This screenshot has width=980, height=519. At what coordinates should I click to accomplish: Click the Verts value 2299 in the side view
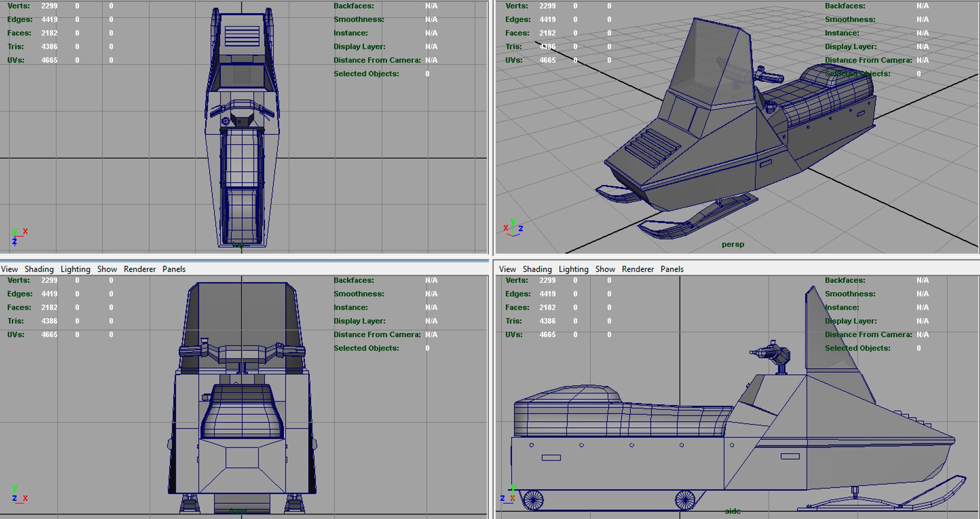[x=548, y=280]
